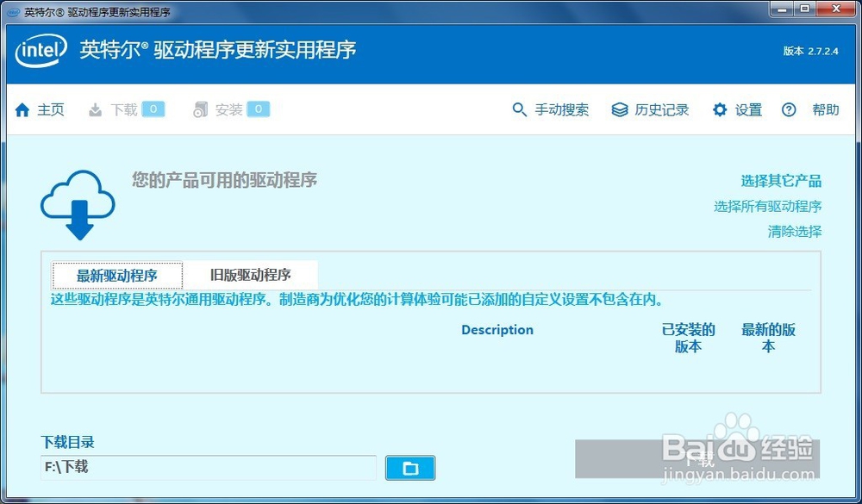
Task: Click the history records stack icon
Action: coord(620,110)
